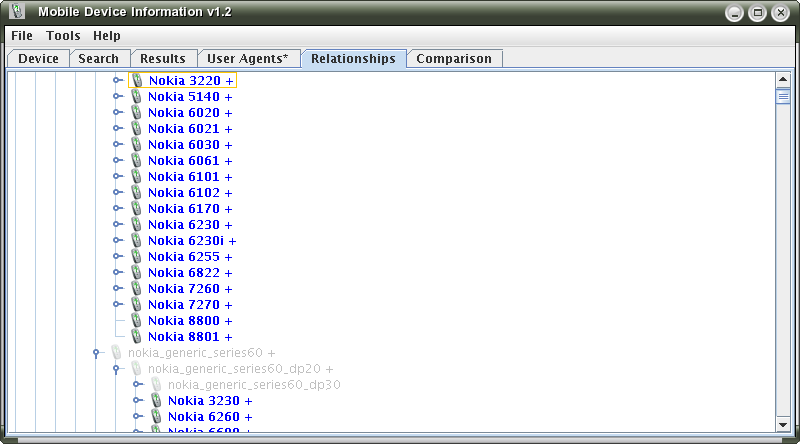800x444 pixels.
Task: Collapse the nokia_generic_series60 branch
Action: (x=96, y=353)
